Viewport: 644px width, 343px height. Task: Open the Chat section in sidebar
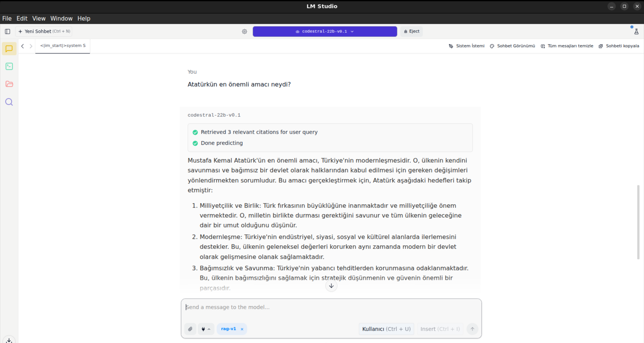pos(9,49)
